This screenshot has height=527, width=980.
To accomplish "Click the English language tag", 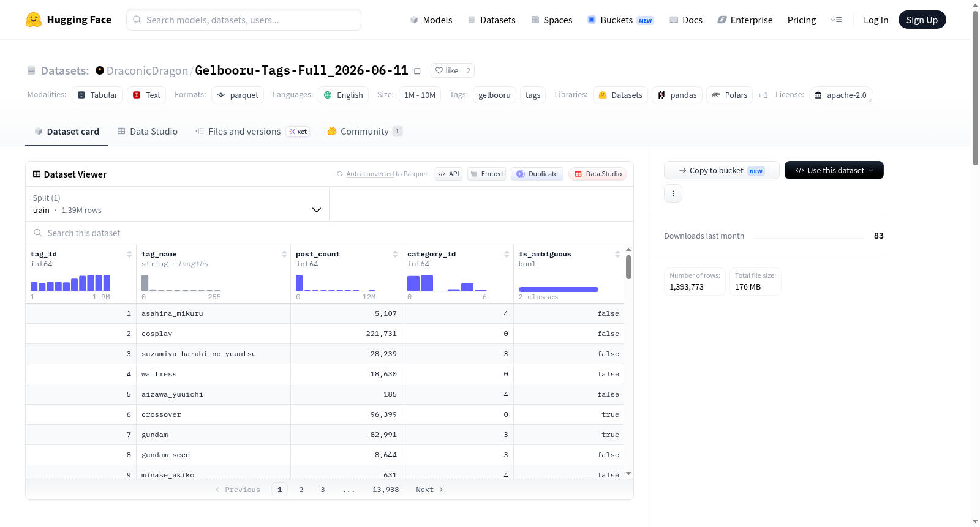I will point(344,95).
